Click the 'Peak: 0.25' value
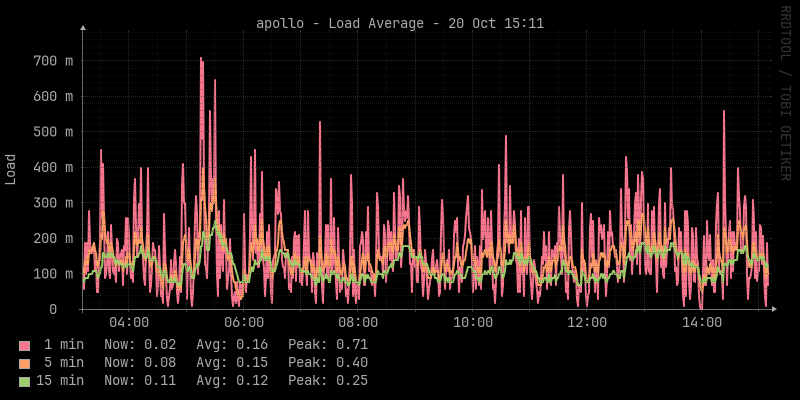 [x=328, y=381]
